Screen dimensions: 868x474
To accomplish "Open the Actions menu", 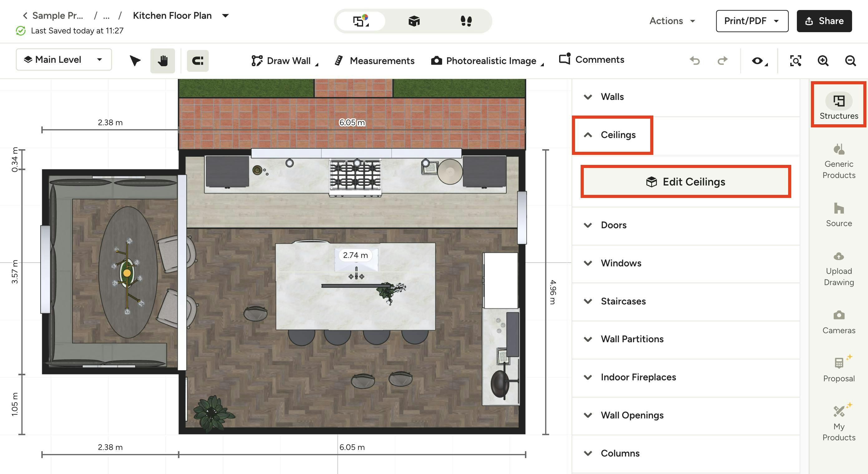I will coord(672,21).
